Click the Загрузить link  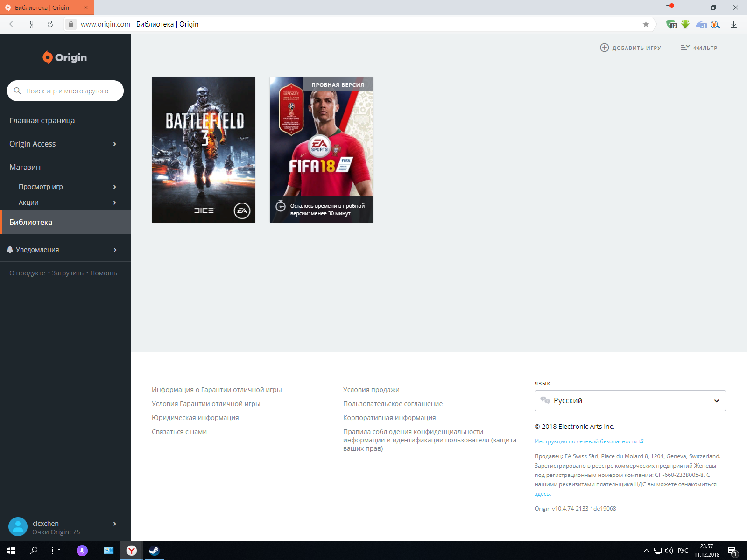click(x=67, y=273)
